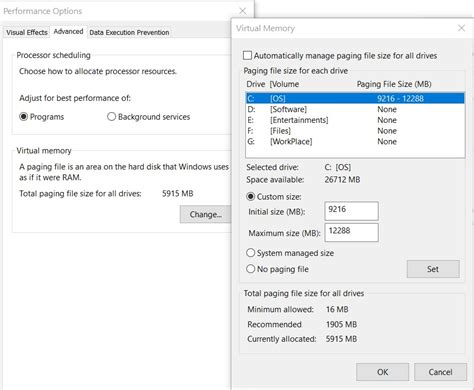This screenshot has width=474, height=390.
Task: Close the Performance Options window
Action: pyautogui.click(x=243, y=11)
